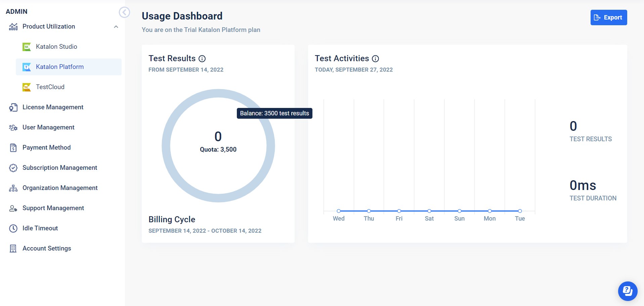Viewport: 644px width, 306px height.
Task: Click the Idle Timeout clock icon
Action: pos(13,228)
